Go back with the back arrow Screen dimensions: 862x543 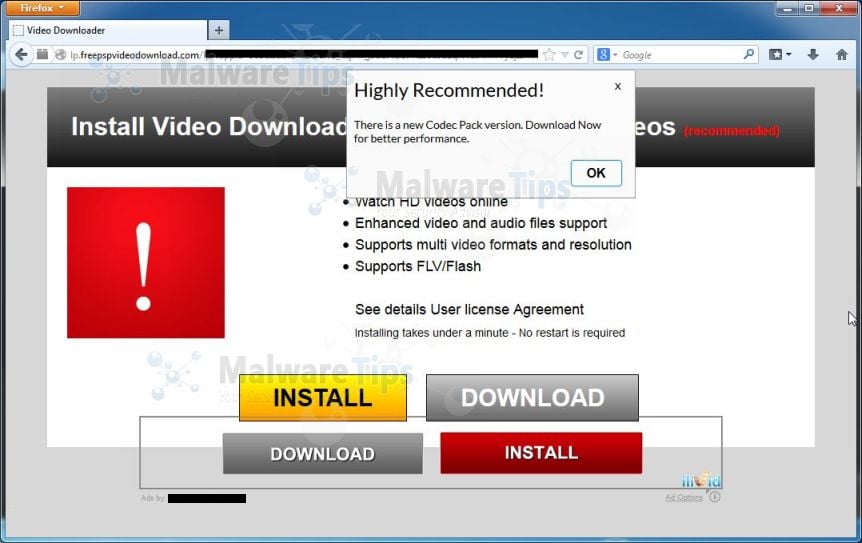pos(21,54)
